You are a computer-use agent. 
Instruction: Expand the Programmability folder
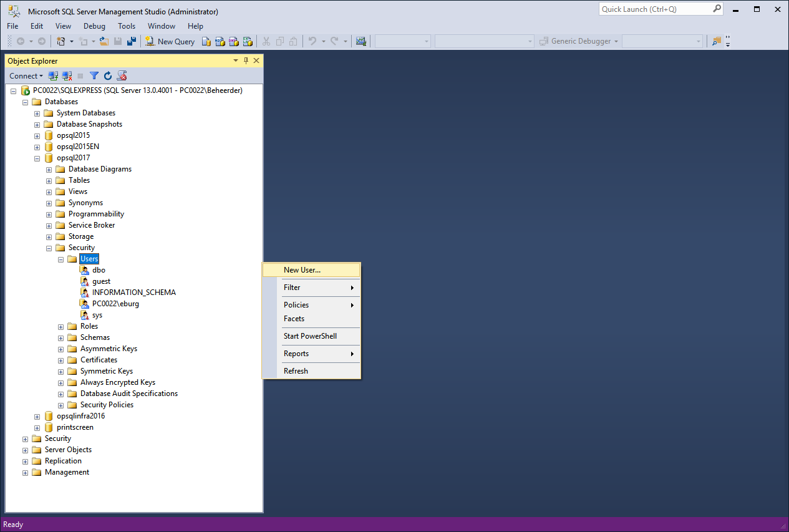(49, 215)
